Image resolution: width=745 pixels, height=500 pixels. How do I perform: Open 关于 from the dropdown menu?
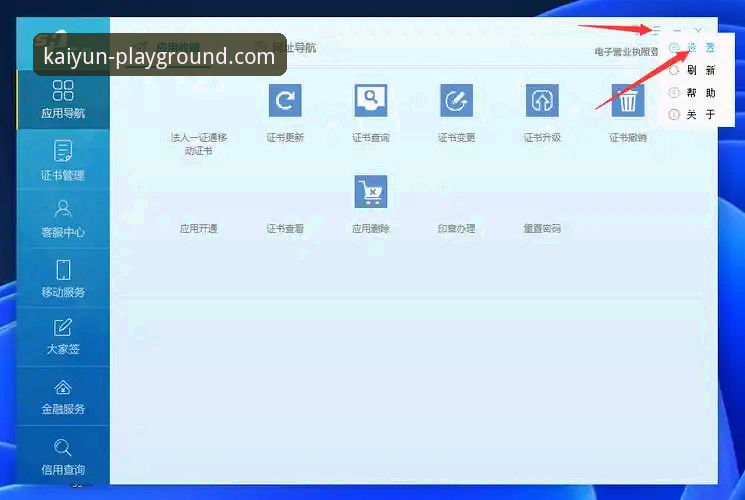point(700,115)
